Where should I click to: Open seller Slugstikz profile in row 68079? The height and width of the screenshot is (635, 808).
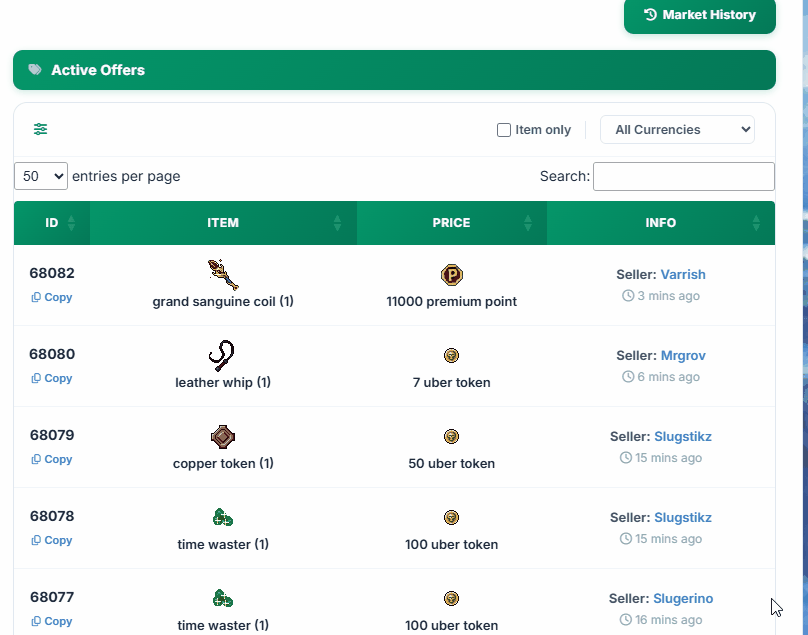pos(683,436)
